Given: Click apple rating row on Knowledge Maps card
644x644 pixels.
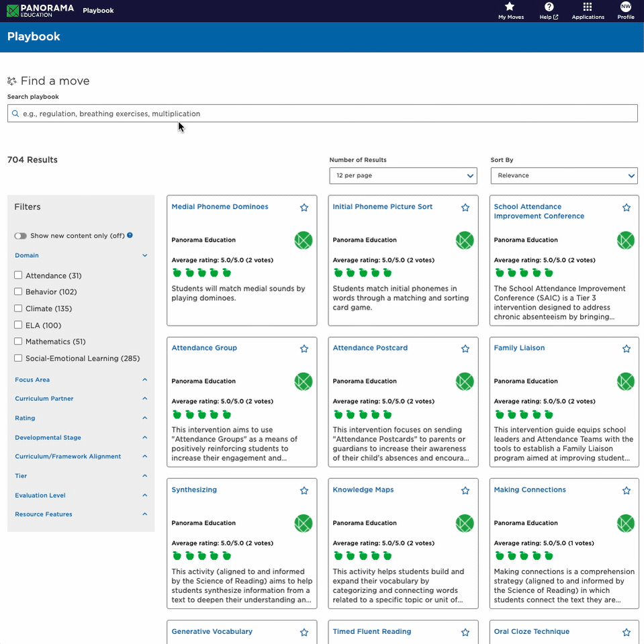Looking at the screenshot, I should (x=363, y=556).
